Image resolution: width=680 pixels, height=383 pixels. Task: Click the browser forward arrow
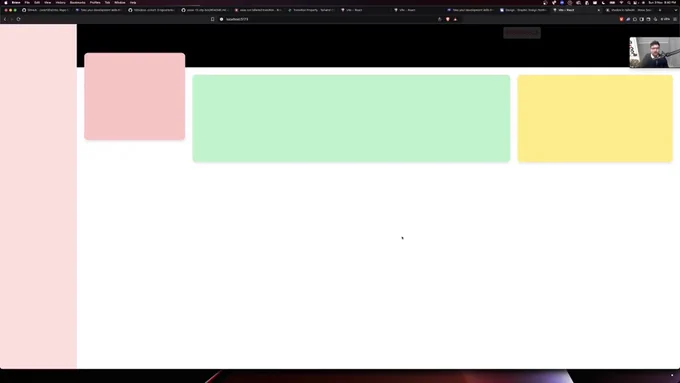coord(11,19)
